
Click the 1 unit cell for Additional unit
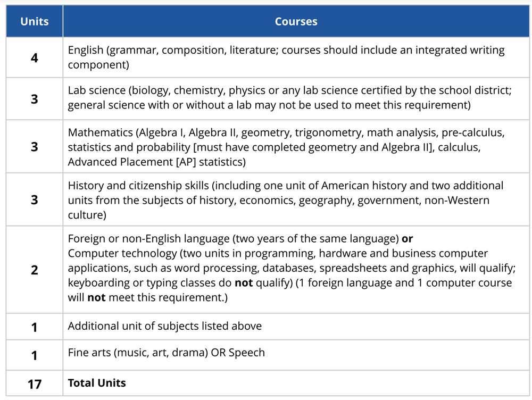tap(34, 327)
